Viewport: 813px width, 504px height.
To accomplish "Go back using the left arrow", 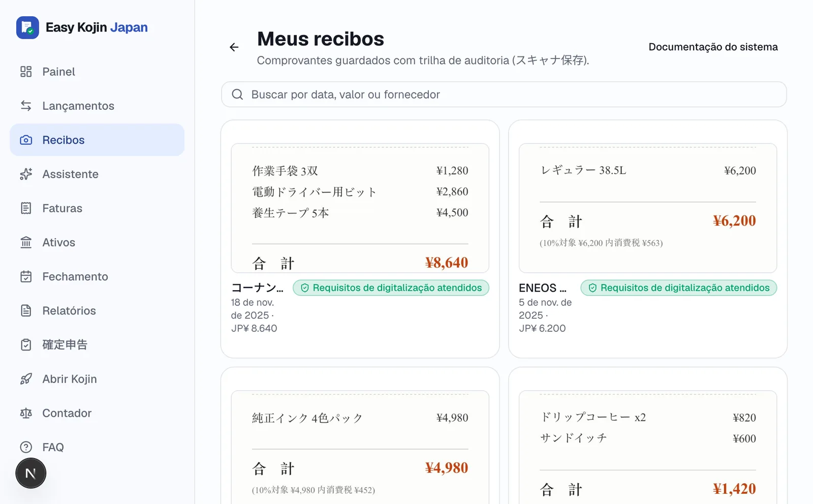I will coord(234,47).
